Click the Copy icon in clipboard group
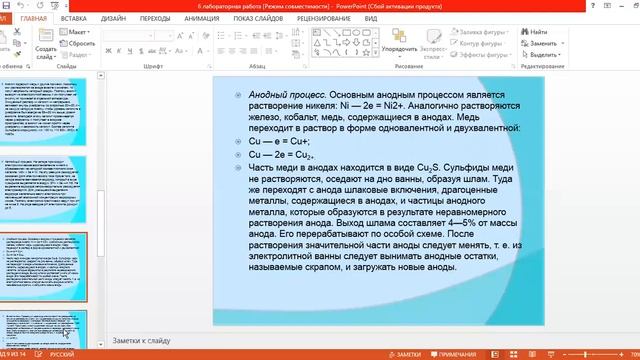 pos(17,42)
